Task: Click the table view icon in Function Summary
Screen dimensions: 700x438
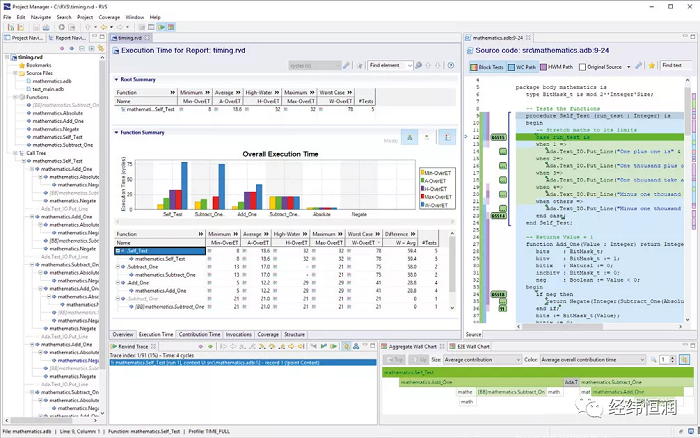Action: tap(447, 138)
